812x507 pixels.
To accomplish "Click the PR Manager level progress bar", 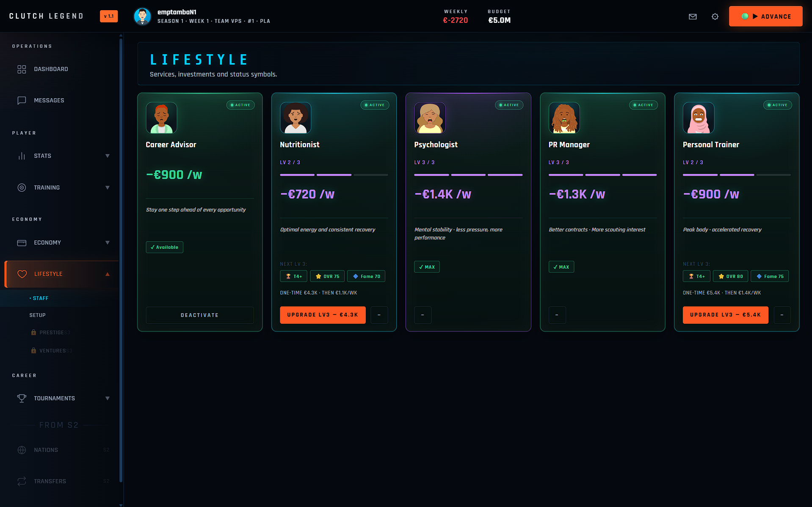I will coord(602,175).
